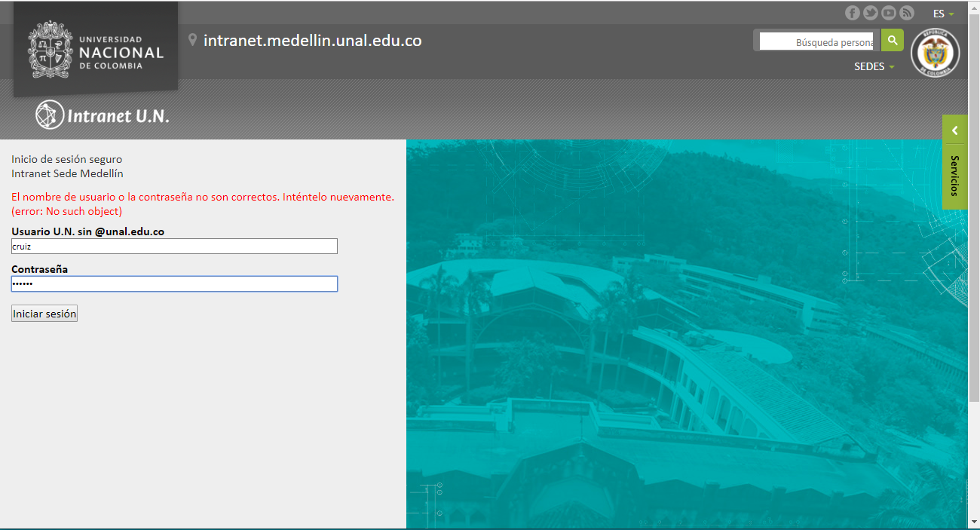980x530 pixels.
Task: Click the teal campus aerial image
Action: point(687,334)
